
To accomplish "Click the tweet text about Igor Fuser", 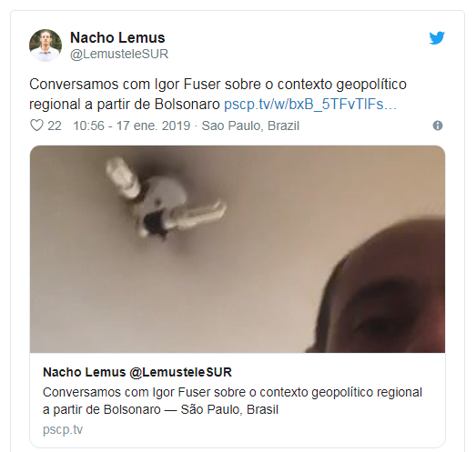I will tap(218, 94).
